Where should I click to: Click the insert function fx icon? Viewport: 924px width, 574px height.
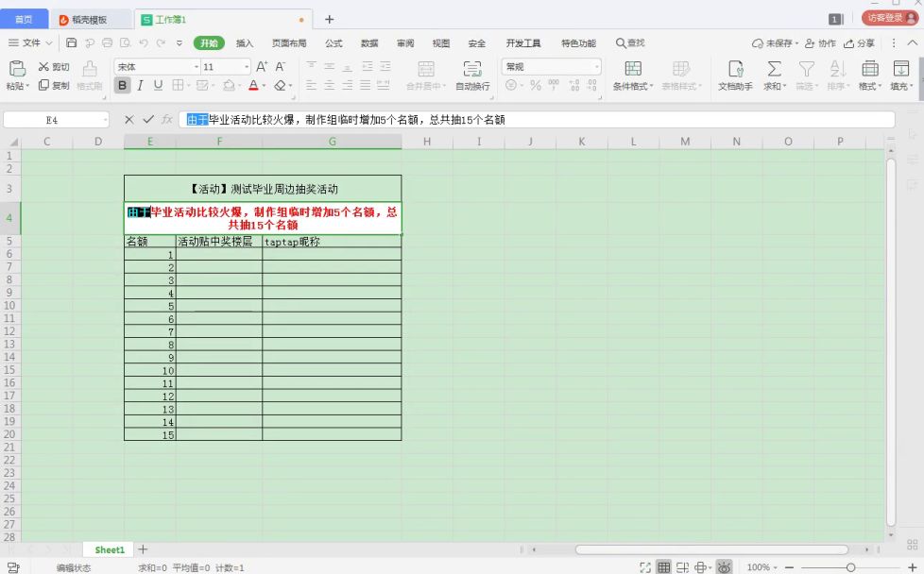(x=167, y=120)
